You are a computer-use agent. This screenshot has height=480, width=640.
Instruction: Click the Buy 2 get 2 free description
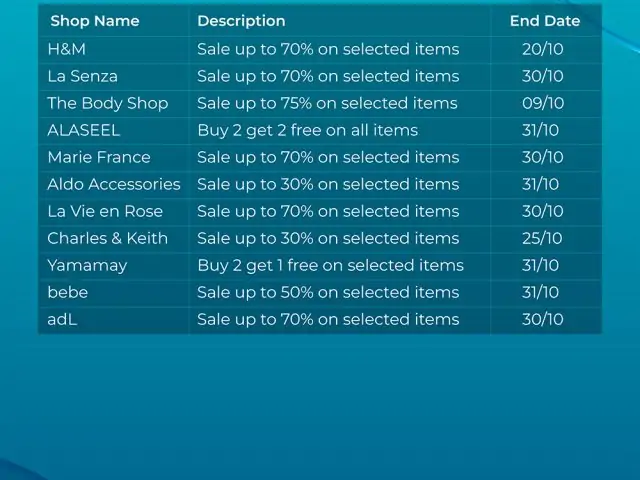[x=308, y=131]
